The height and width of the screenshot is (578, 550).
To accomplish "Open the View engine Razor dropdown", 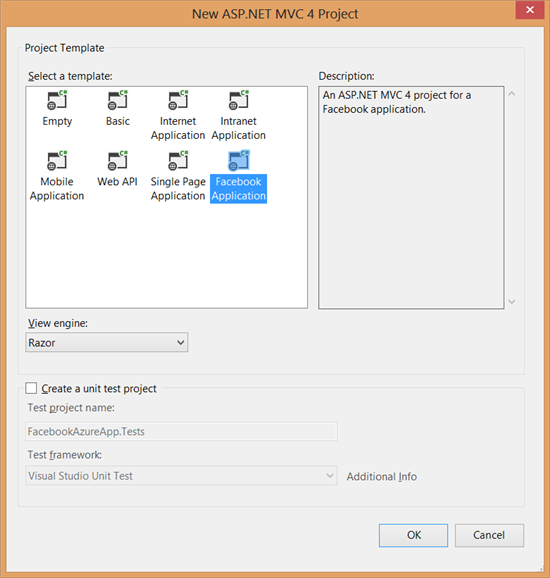I will [x=107, y=342].
